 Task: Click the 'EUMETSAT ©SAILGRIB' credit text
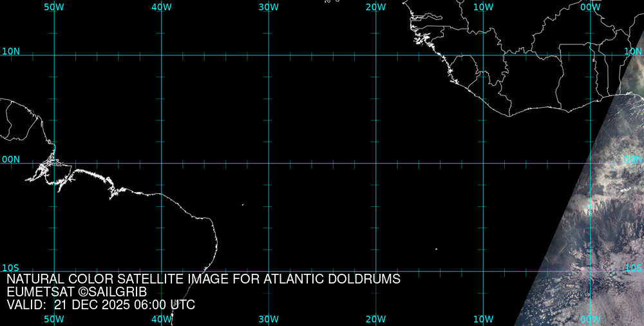pyautogui.click(x=77, y=292)
